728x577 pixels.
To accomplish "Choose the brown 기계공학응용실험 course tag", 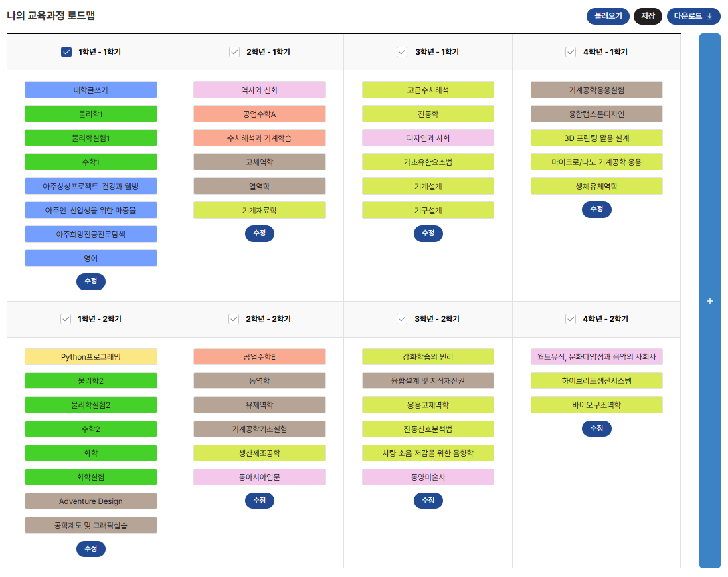I will (x=596, y=90).
